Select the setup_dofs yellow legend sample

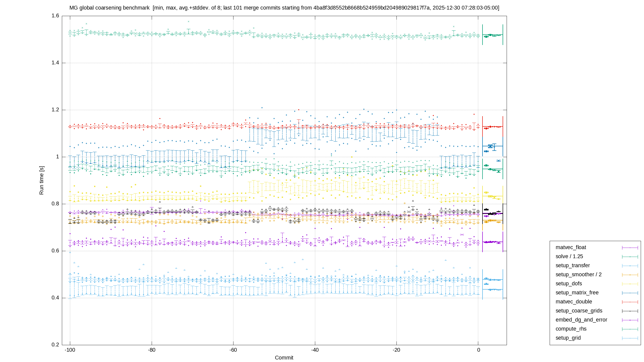coord(630,284)
